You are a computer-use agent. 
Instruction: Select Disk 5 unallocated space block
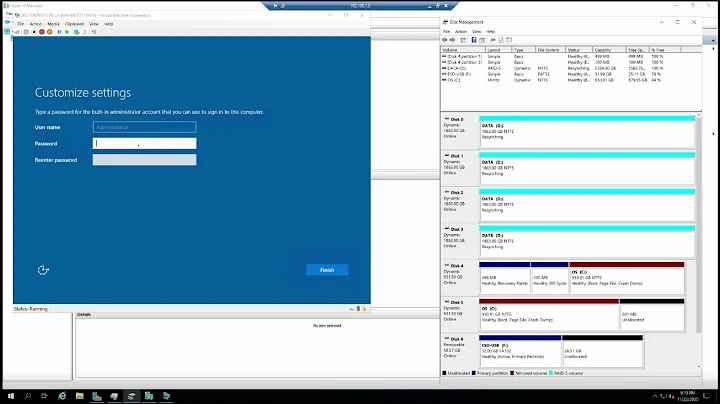point(652,314)
